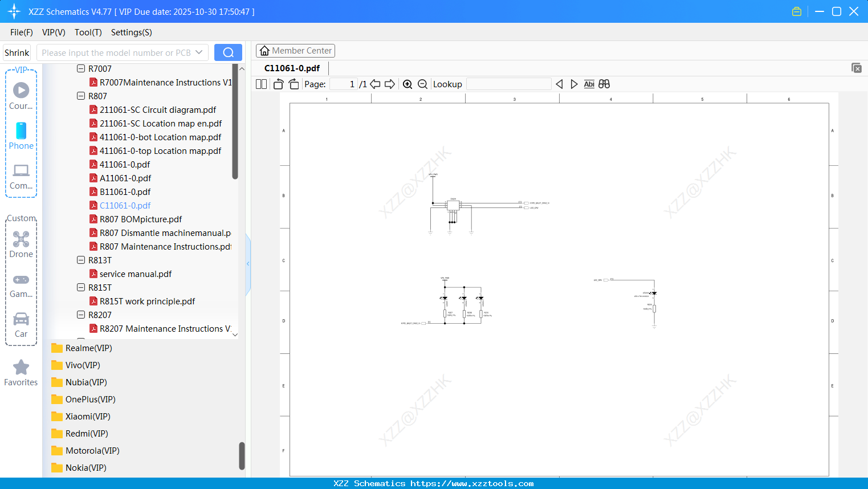Screen dimensions: 868x489
Task: Open the Member Center
Action: pos(295,51)
